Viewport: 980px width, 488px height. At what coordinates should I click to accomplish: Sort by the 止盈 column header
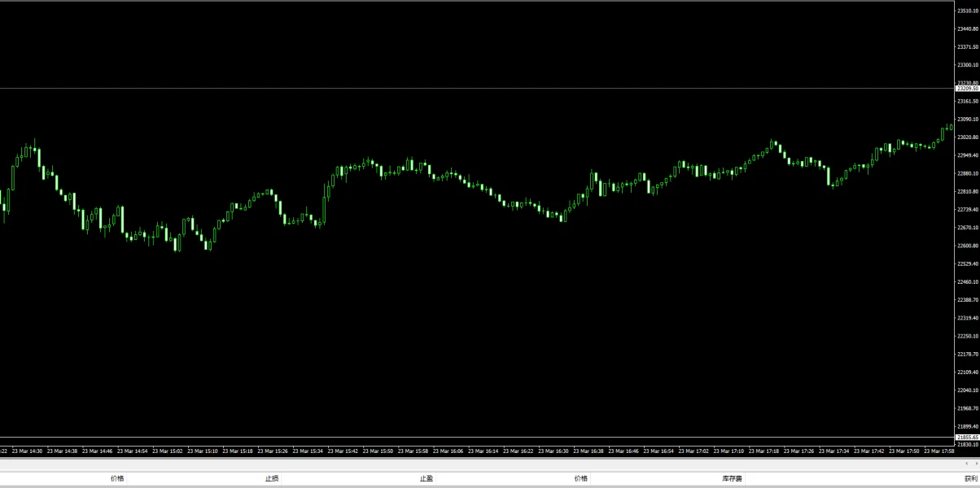coord(427,478)
